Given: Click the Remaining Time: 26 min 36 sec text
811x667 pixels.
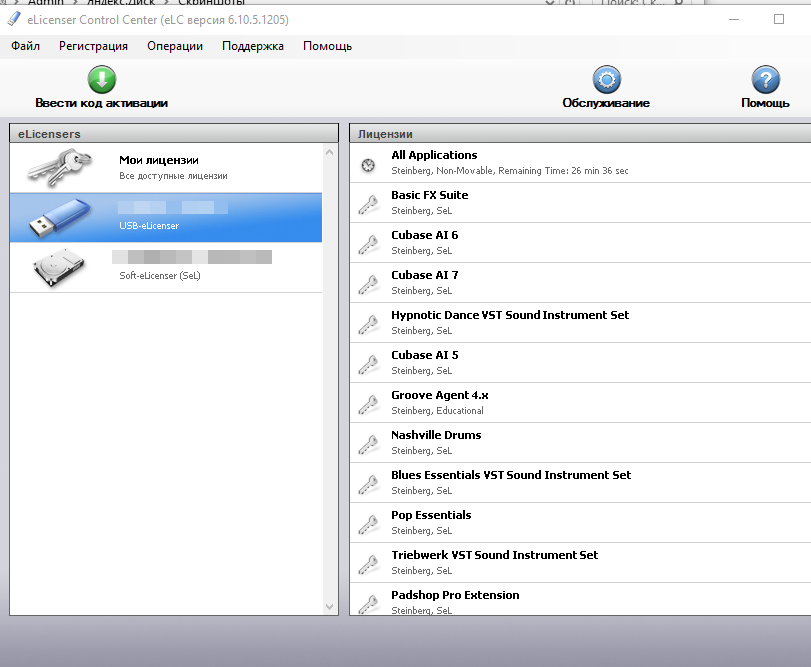Looking at the screenshot, I should pos(563,171).
